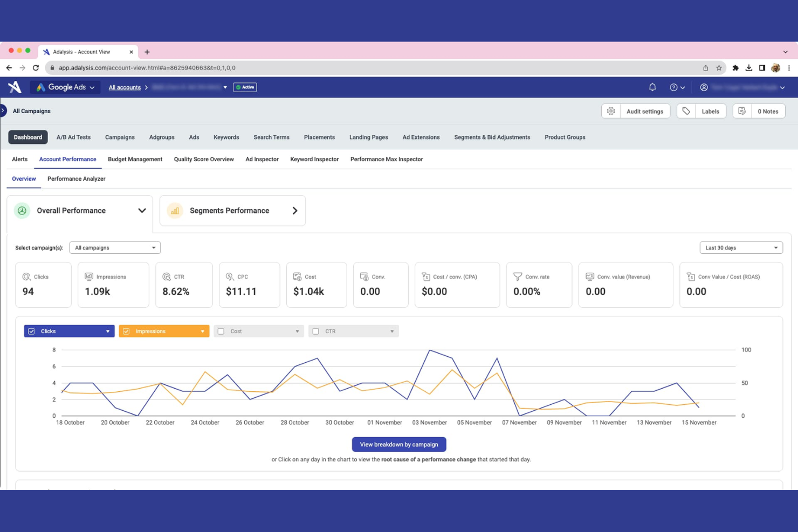Click the browser address bar
The height and width of the screenshot is (532, 798).
tap(216, 68)
